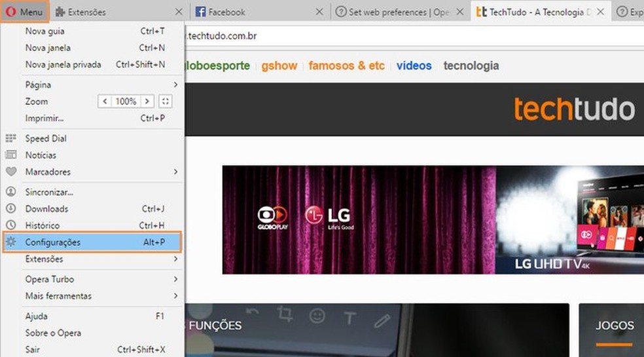Click the pencil icon in article image

[382, 321]
